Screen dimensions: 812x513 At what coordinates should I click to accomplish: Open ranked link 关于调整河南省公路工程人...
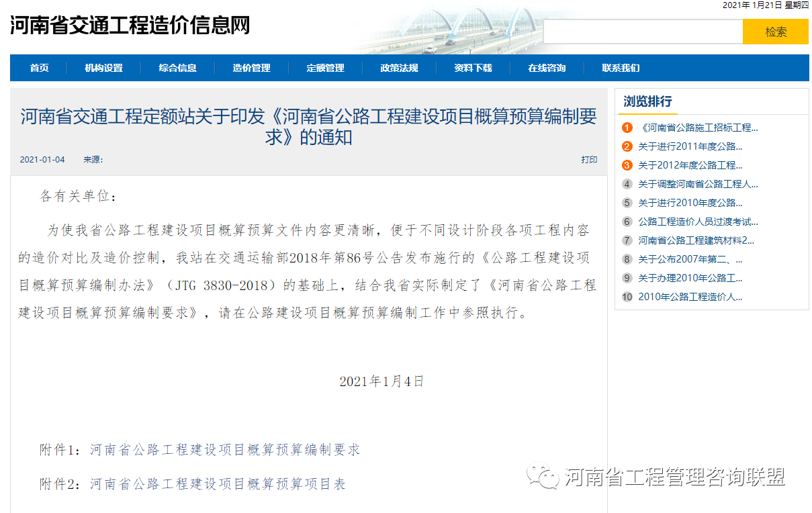pyautogui.click(x=698, y=184)
